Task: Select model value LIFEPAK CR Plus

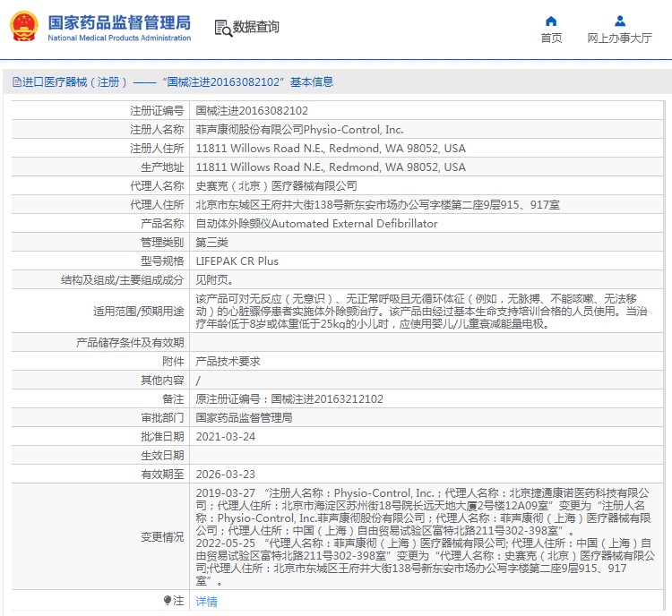Action: pyautogui.click(x=237, y=261)
